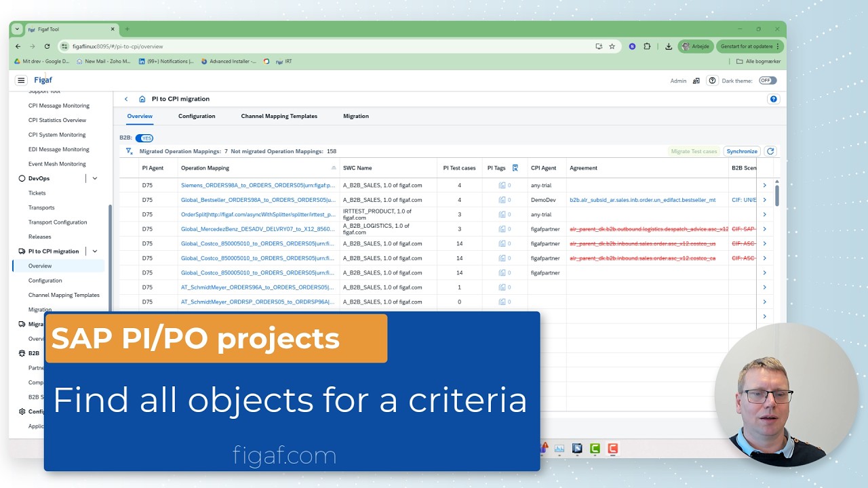This screenshot has height=488, width=868.
Task: Open browser tab search dropdown
Action: coord(18,29)
